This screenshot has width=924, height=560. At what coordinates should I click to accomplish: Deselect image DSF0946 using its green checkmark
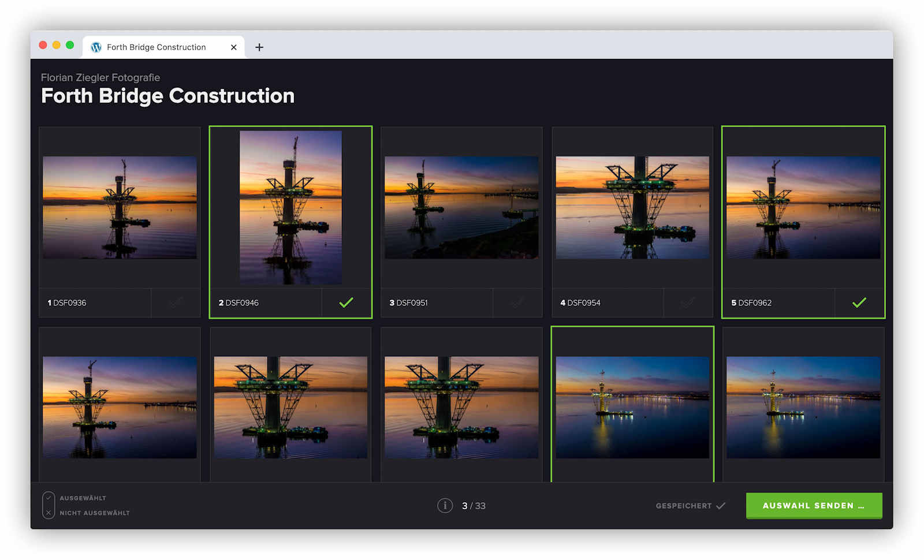(x=346, y=303)
